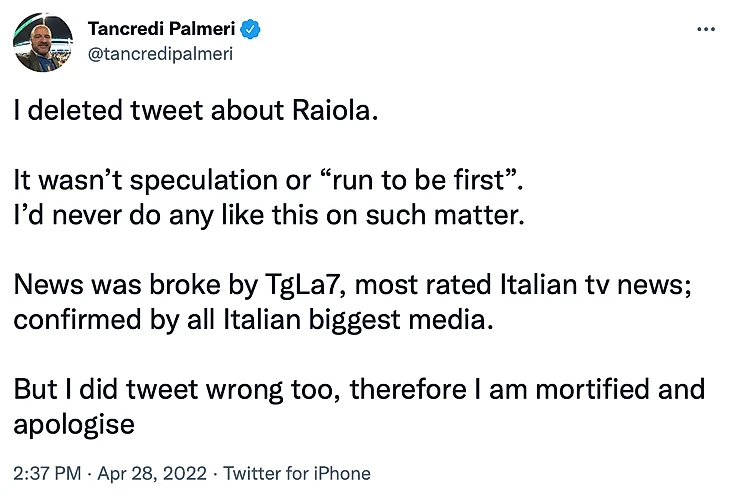Click the quoted phrase 'run to be first'

point(420,179)
